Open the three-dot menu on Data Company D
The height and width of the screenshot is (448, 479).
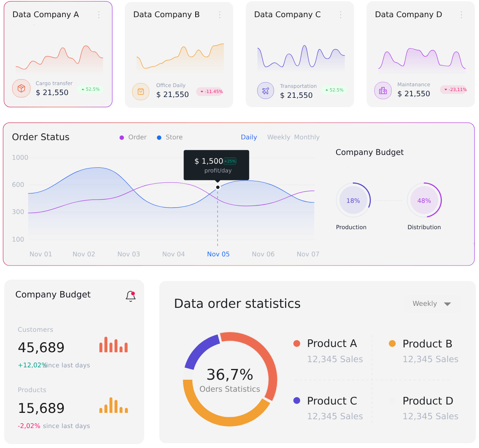(461, 15)
